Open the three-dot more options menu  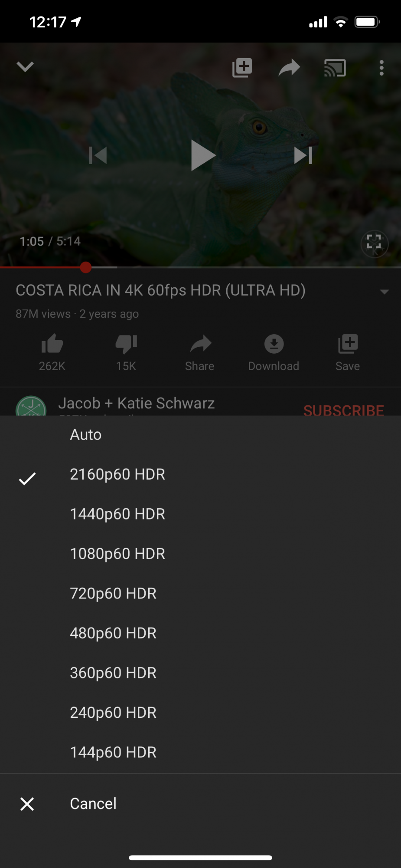click(x=381, y=68)
